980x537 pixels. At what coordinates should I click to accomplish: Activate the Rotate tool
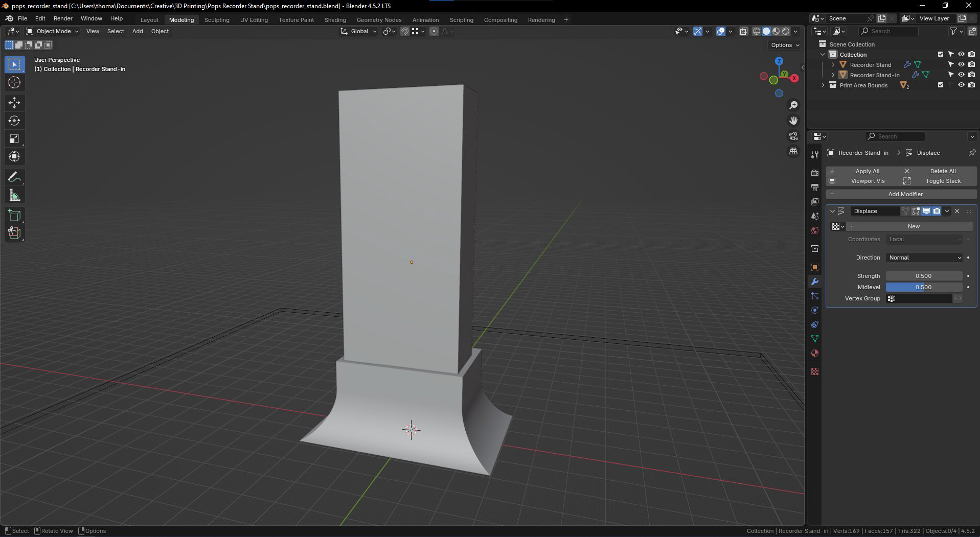pyautogui.click(x=14, y=121)
